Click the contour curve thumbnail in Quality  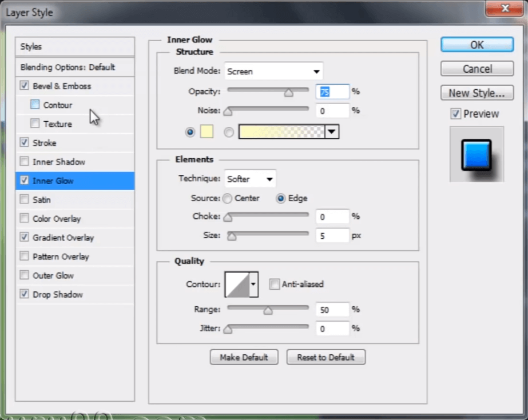pyautogui.click(x=237, y=284)
